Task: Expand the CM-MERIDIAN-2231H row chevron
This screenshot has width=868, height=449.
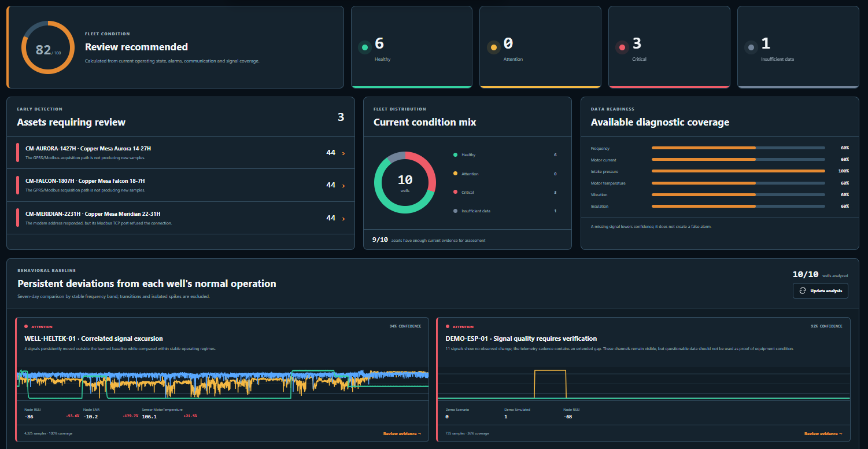Action: click(343, 219)
